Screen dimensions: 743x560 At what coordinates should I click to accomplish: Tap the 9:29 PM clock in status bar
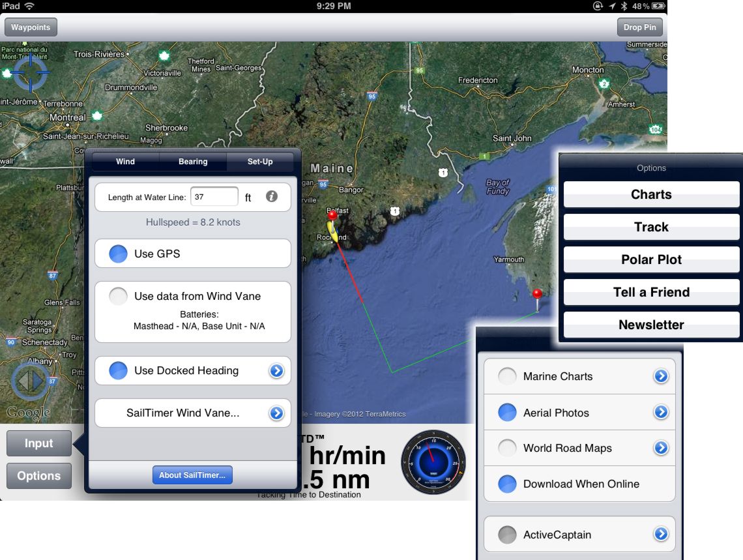pos(334,6)
